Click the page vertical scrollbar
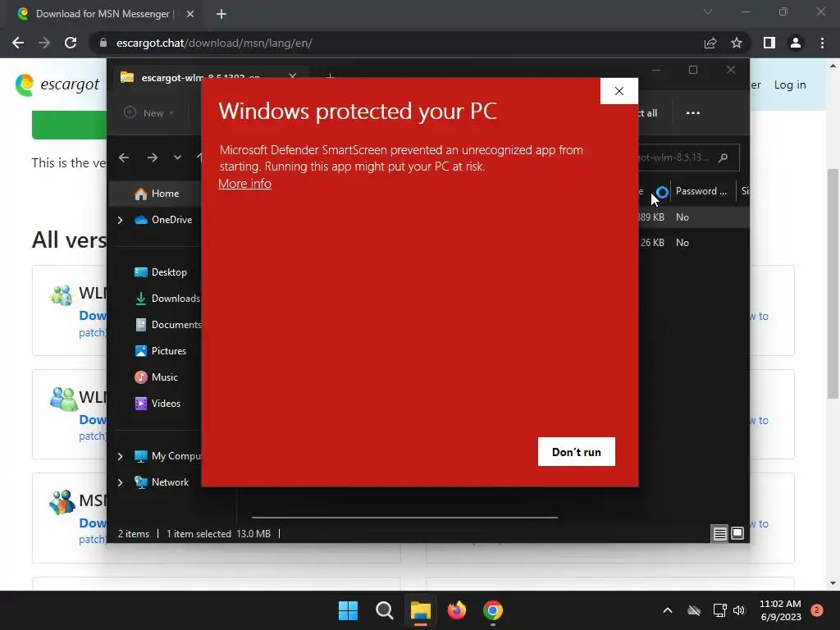This screenshot has width=840, height=630. click(x=833, y=283)
